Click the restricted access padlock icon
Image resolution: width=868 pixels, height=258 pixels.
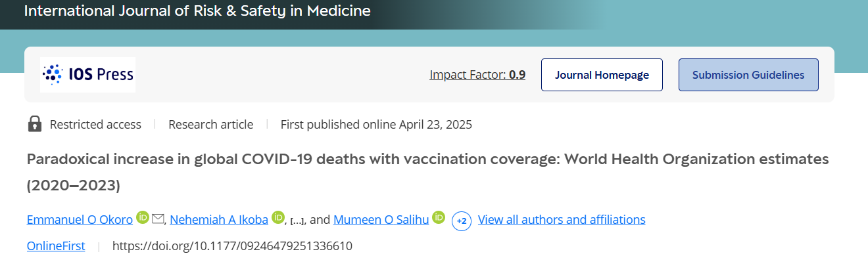click(x=35, y=124)
